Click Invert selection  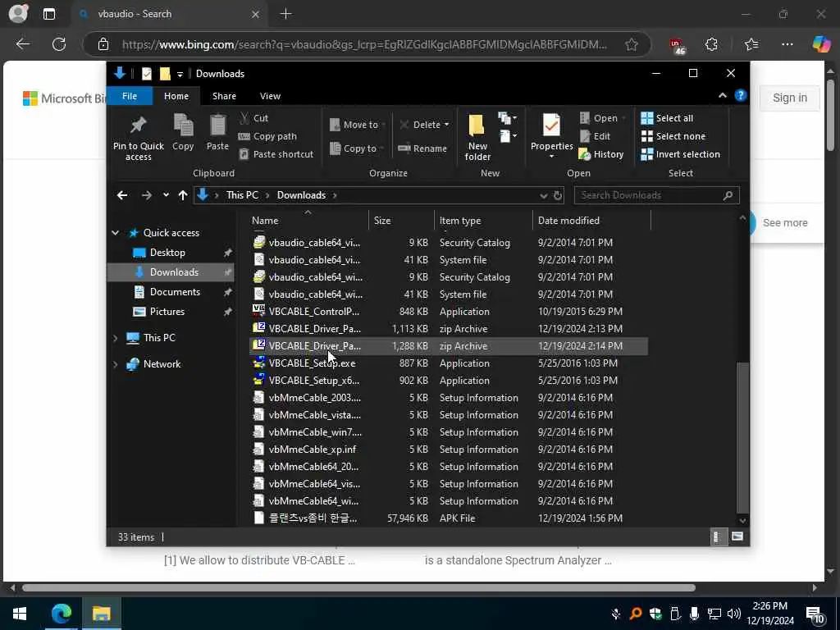[680, 154]
